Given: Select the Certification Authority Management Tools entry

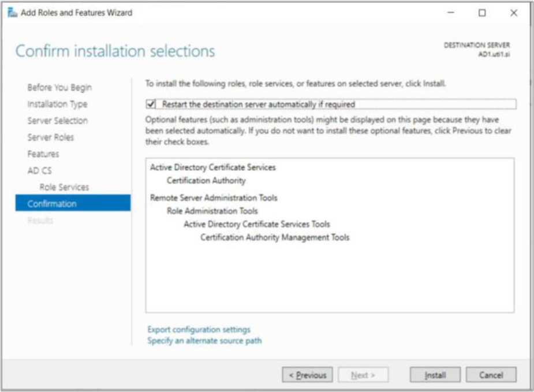Looking at the screenshot, I should [275, 237].
